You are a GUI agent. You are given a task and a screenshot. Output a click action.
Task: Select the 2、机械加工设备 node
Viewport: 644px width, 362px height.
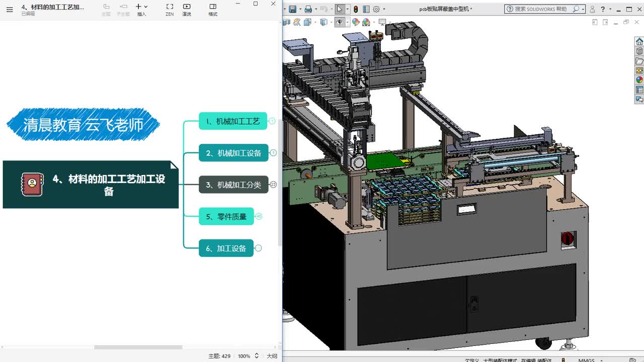[233, 153]
